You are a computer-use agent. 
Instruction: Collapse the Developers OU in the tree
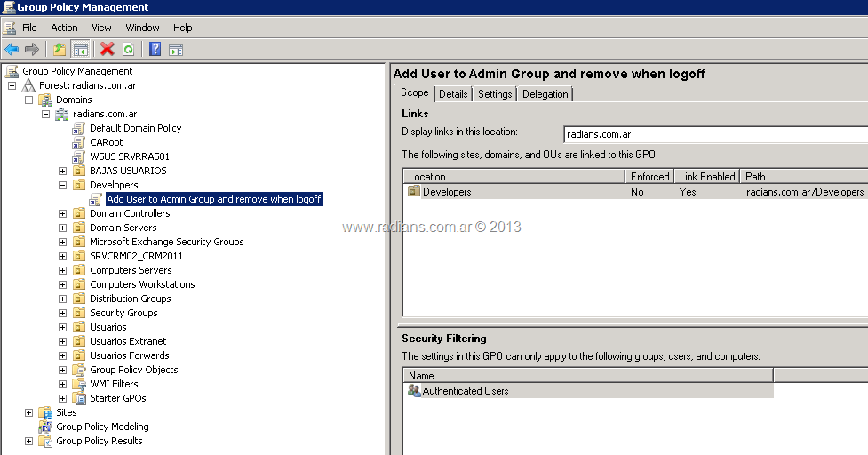63,185
